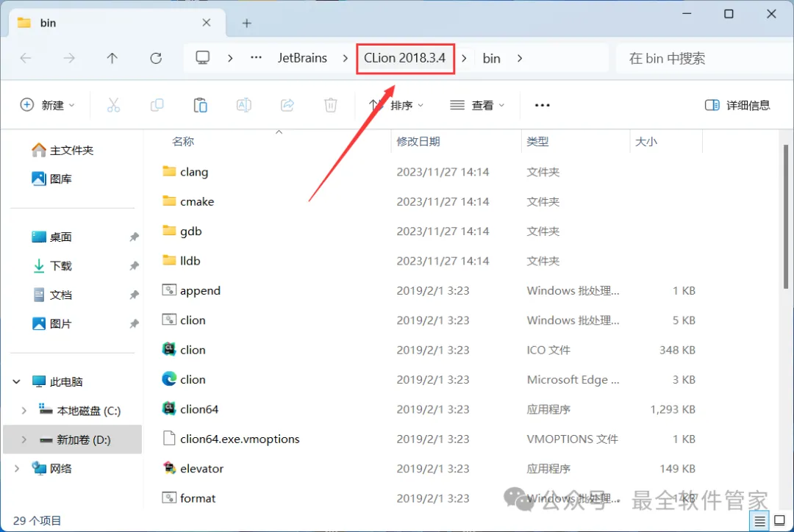Screen dimensions: 794x532
Task: Open the 新建 dropdown menu
Action: 47,105
